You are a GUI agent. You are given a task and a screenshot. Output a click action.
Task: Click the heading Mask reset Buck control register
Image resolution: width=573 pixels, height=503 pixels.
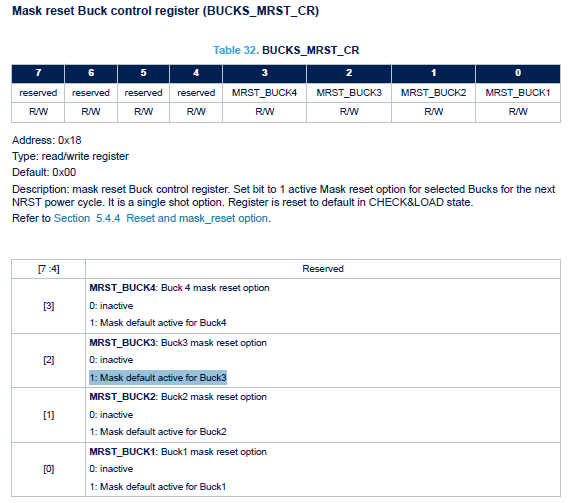[x=165, y=11]
